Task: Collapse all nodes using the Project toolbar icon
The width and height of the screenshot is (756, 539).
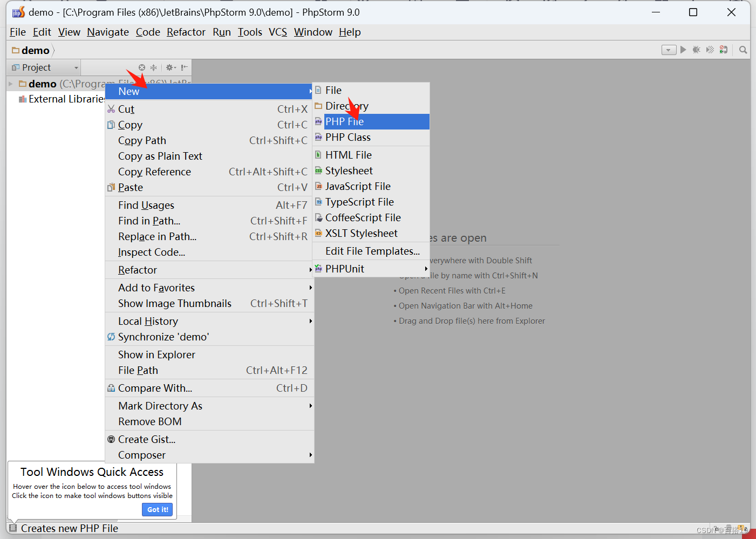Action: [154, 67]
